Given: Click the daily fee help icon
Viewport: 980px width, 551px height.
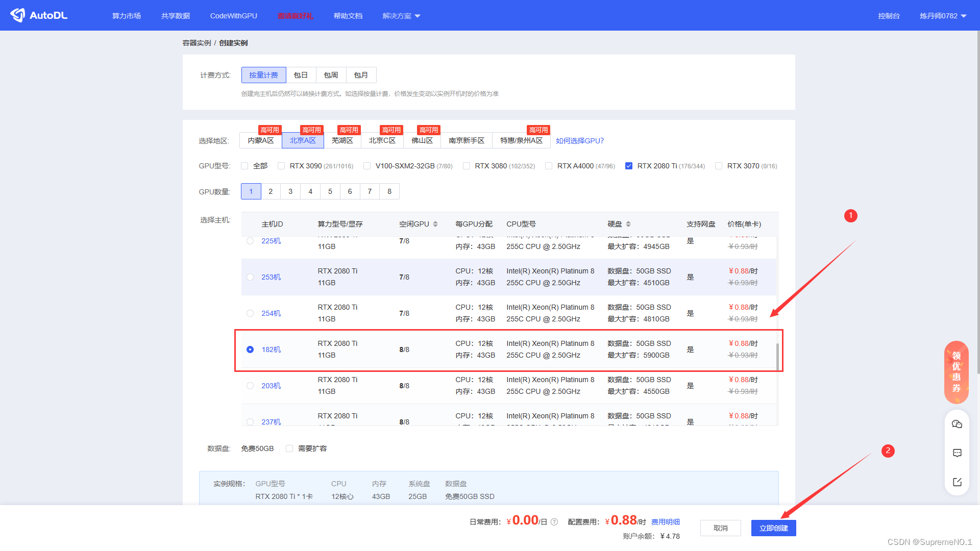Looking at the screenshot, I should coord(554,522).
